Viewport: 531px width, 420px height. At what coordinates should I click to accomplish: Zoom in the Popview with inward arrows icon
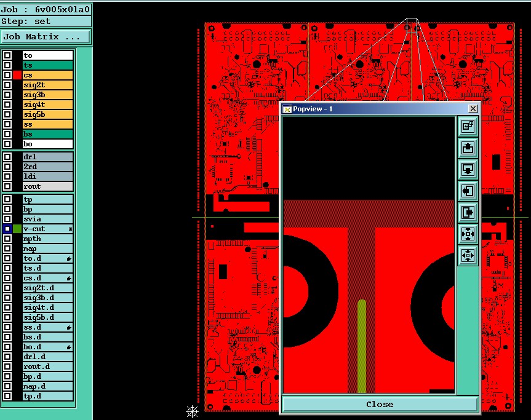[468, 234]
